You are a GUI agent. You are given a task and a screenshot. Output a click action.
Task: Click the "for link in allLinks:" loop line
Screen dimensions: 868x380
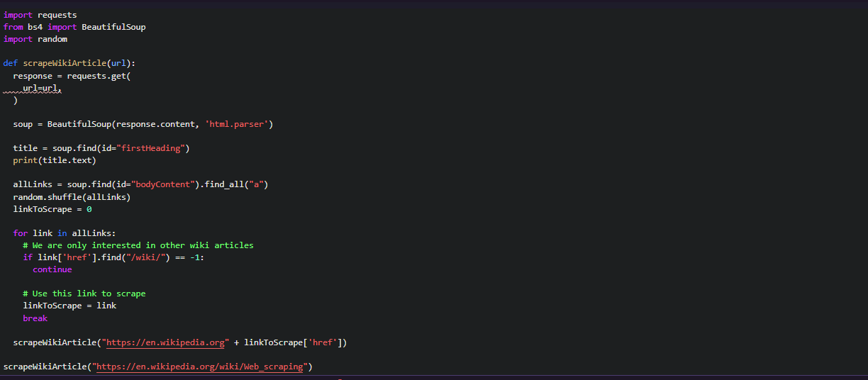coord(65,233)
